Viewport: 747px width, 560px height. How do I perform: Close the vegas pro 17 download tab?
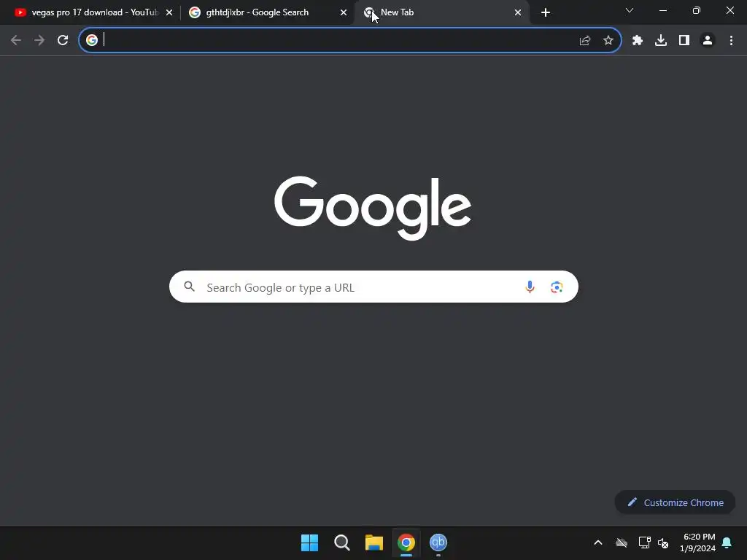(x=169, y=12)
